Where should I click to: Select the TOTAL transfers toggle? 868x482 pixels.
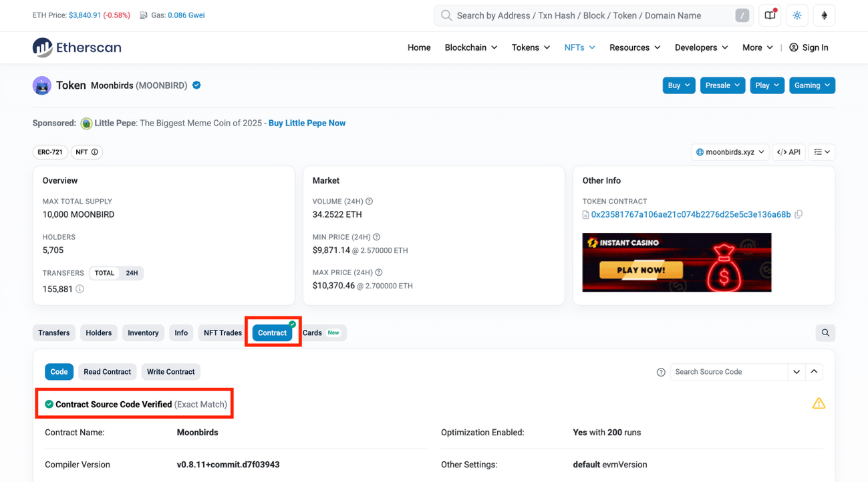pyautogui.click(x=104, y=273)
